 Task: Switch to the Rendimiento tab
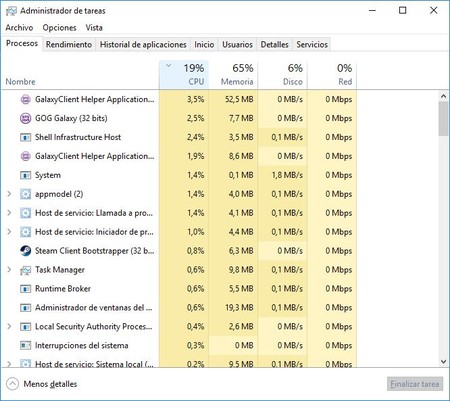[x=69, y=44]
